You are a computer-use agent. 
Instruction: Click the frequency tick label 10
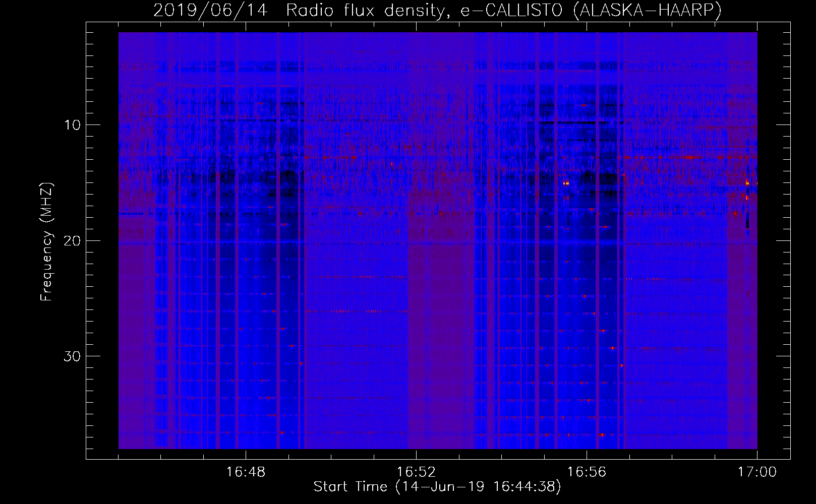pos(73,125)
